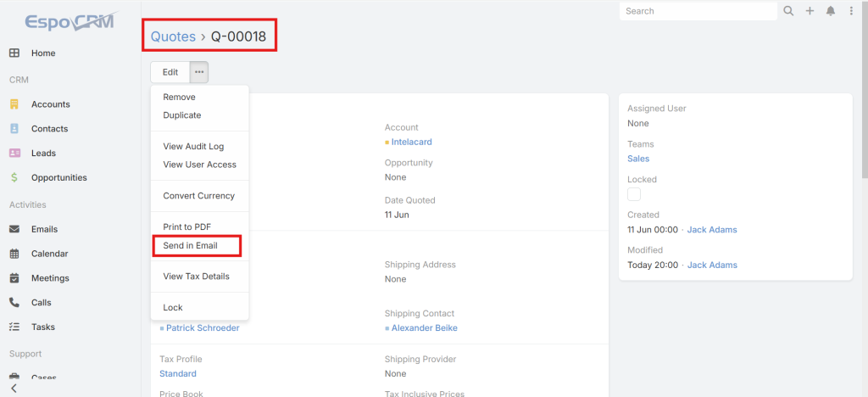Choose Send in Email
Image resolution: width=868 pixels, height=397 pixels.
pyautogui.click(x=190, y=245)
